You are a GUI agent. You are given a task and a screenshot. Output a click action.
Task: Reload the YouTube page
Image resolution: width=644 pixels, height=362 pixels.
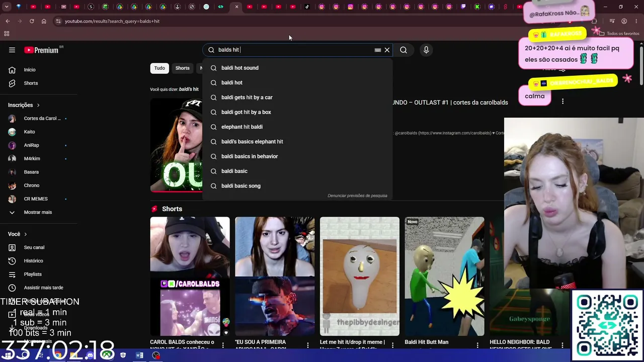point(32,21)
